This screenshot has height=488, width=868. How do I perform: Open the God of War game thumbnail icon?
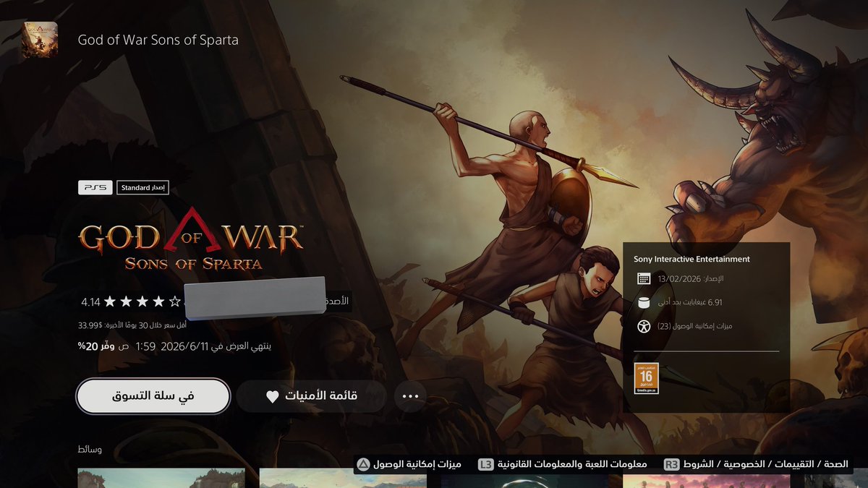click(x=39, y=40)
